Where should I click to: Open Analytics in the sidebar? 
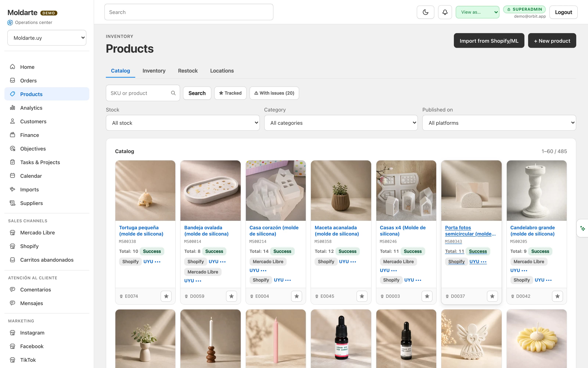pyautogui.click(x=47, y=108)
